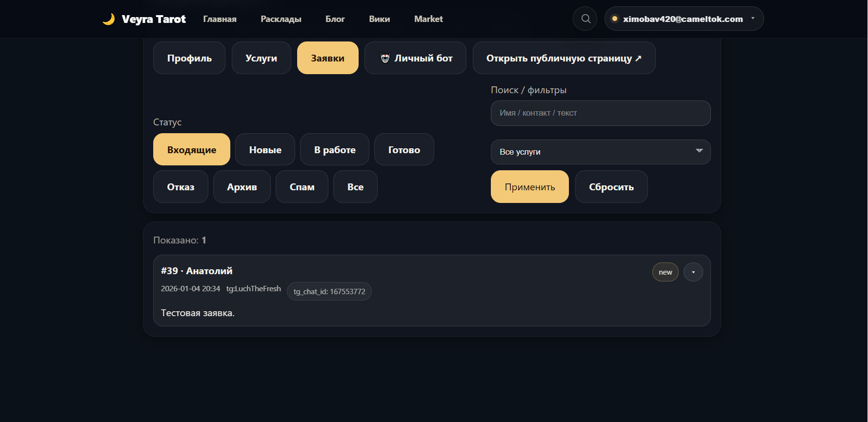
Task: Select the Заявки tab
Action: (x=328, y=58)
